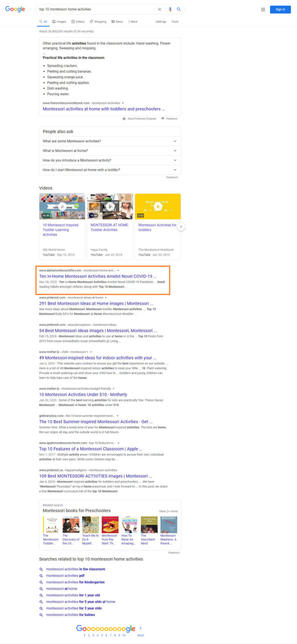Image resolution: width=297 pixels, height=644 pixels.
Task: Expand 'How do I start Montessori at home'
Action: (x=110, y=170)
